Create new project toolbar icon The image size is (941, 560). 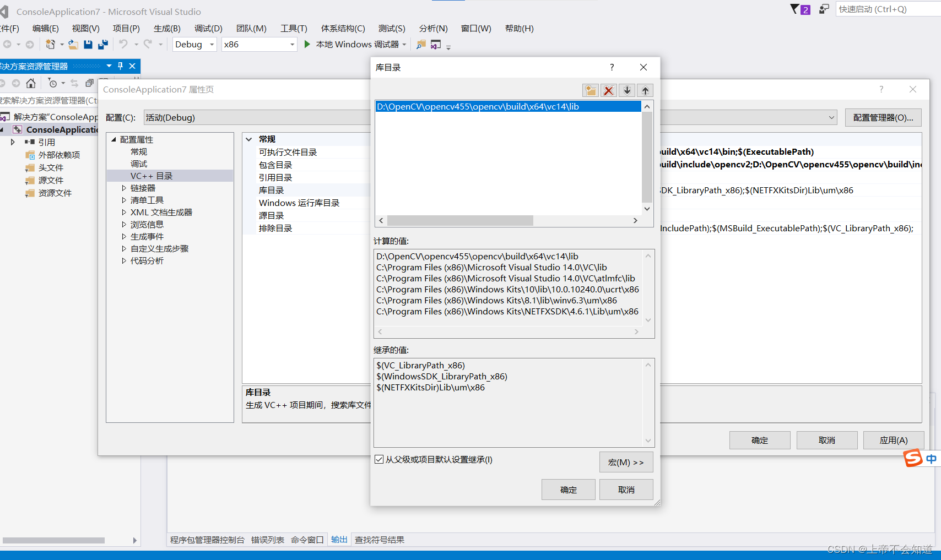[50, 44]
